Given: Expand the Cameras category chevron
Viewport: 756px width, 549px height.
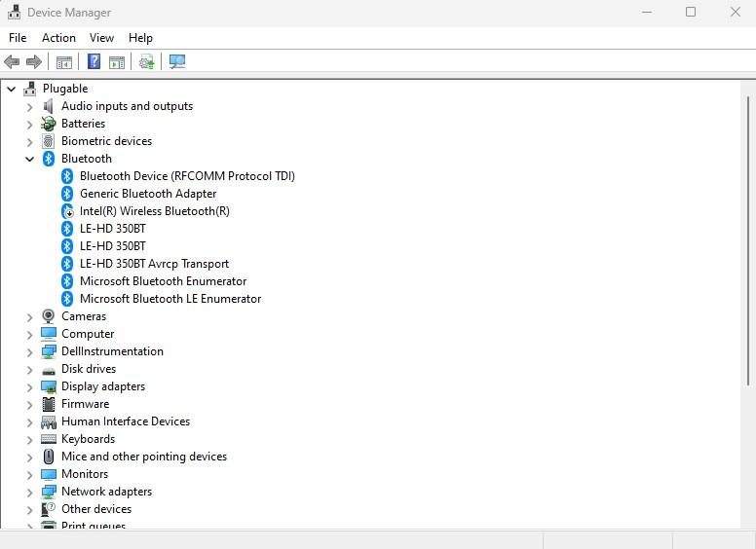Looking at the screenshot, I should (30, 317).
